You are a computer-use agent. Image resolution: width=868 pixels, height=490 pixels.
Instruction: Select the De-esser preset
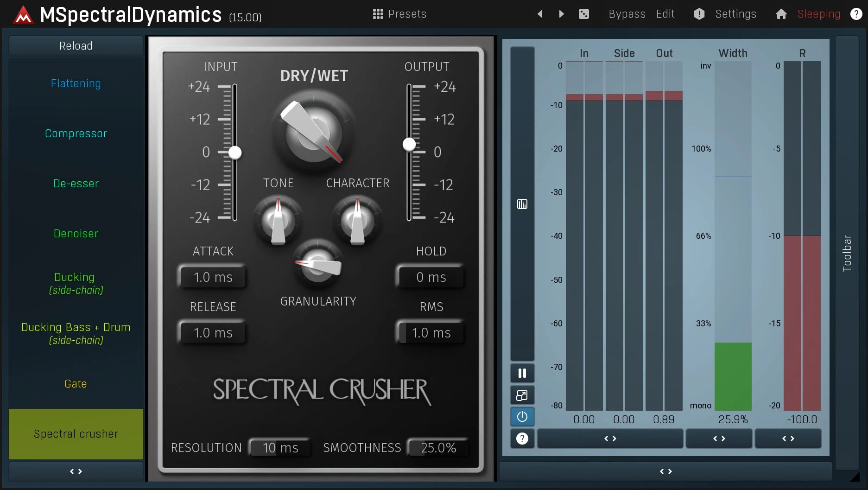(76, 184)
